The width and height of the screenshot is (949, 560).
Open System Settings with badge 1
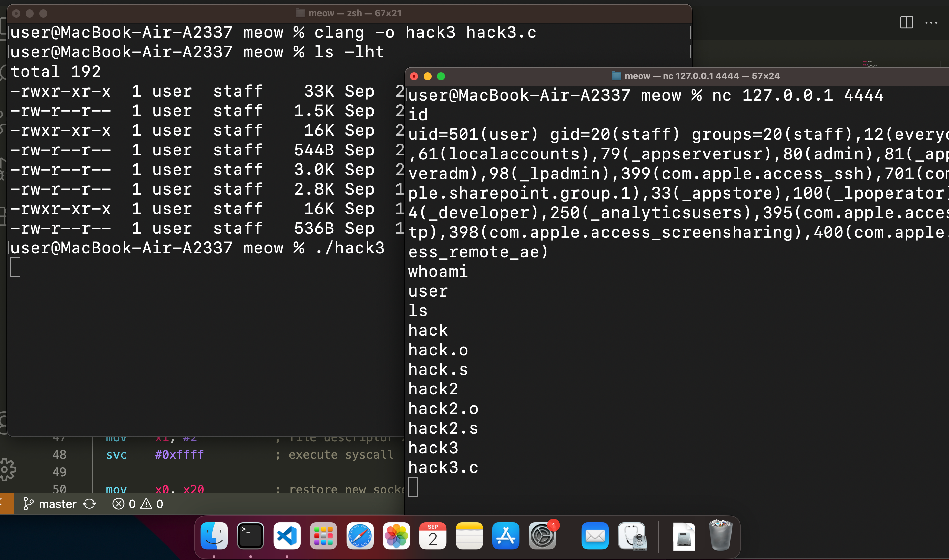[542, 535]
